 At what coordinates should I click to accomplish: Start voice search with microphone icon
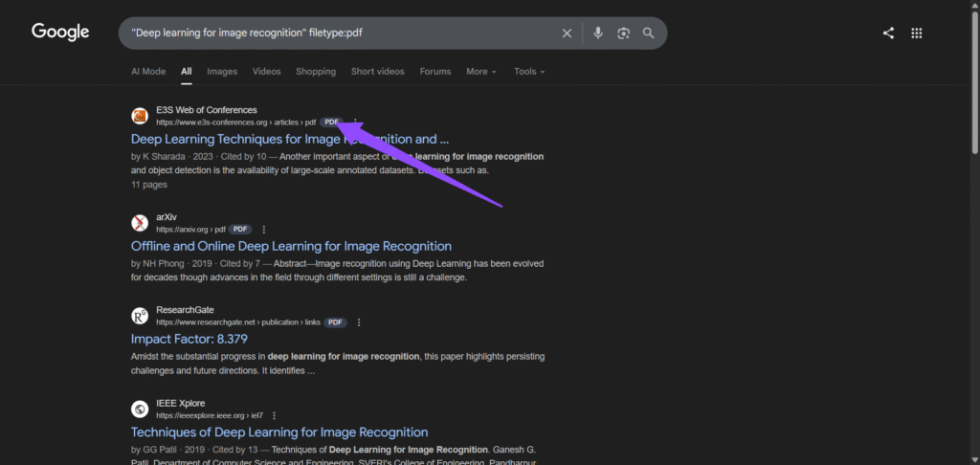coord(598,33)
